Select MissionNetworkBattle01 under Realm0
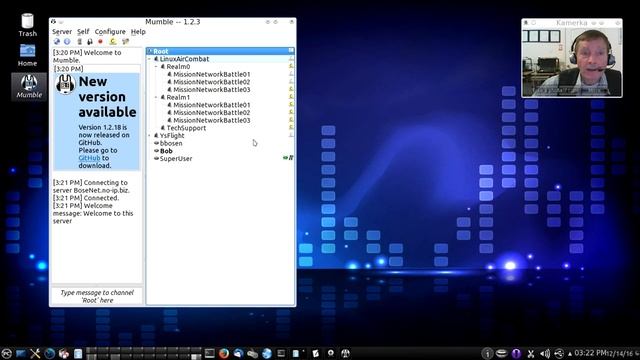The width and height of the screenshot is (640, 360). pyautogui.click(x=211, y=74)
